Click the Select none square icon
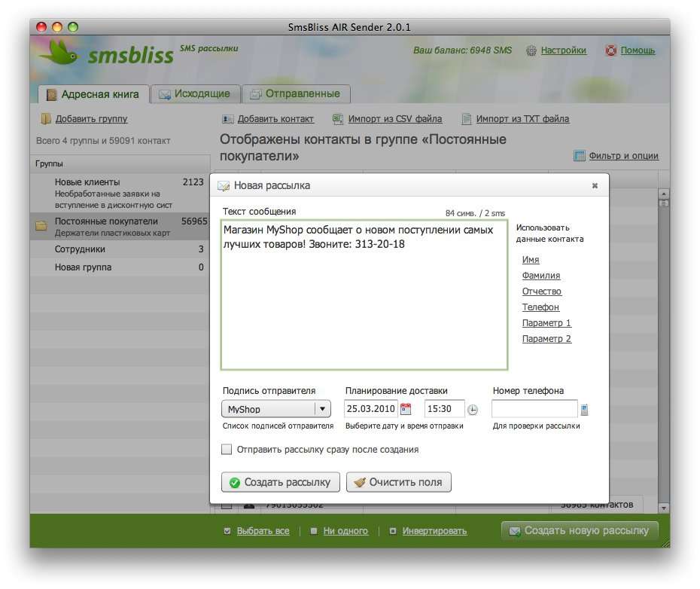The image size is (700, 589). click(314, 530)
